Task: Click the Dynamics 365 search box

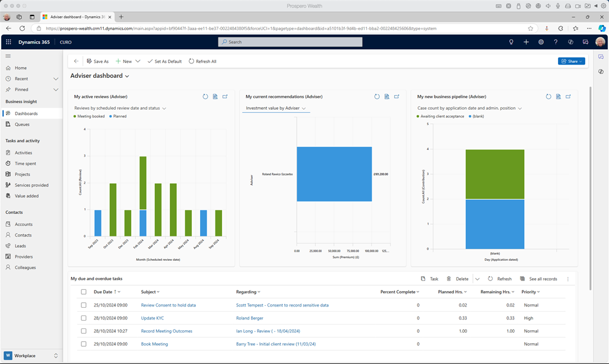Action: pyautogui.click(x=290, y=42)
